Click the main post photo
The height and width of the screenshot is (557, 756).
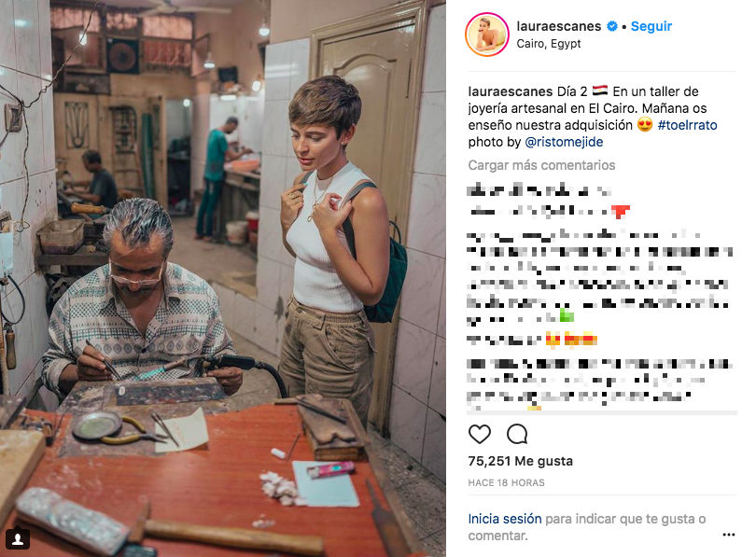pos(223,278)
